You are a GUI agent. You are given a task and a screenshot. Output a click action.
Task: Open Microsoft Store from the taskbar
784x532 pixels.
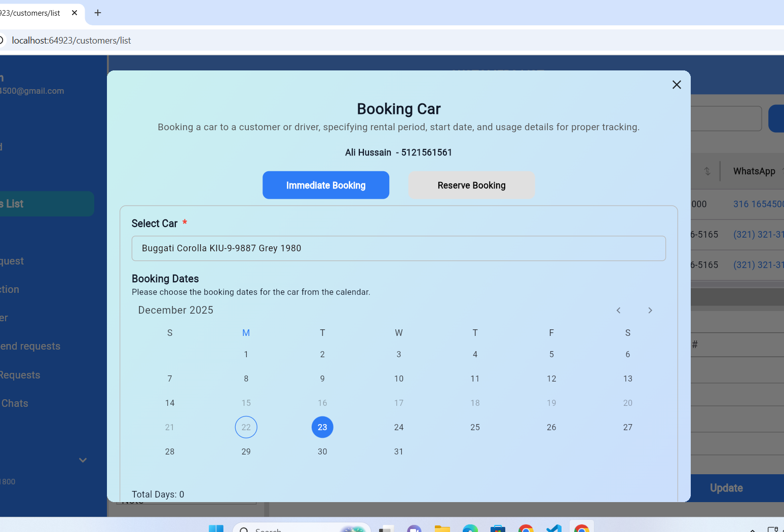(498, 528)
